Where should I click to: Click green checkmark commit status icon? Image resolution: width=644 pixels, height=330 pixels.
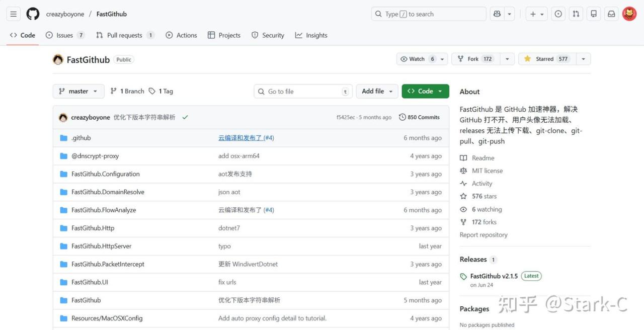pyautogui.click(x=185, y=117)
